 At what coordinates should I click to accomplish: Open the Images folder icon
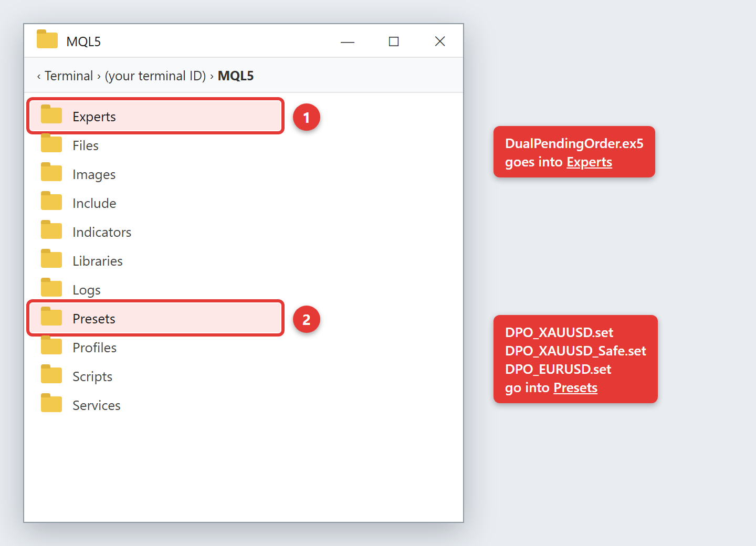[51, 173]
